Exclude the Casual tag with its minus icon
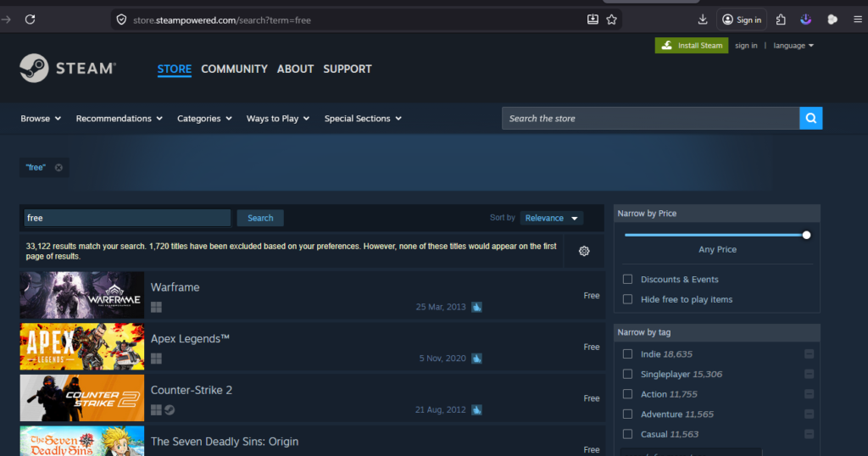The width and height of the screenshot is (868, 456). coord(809,434)
